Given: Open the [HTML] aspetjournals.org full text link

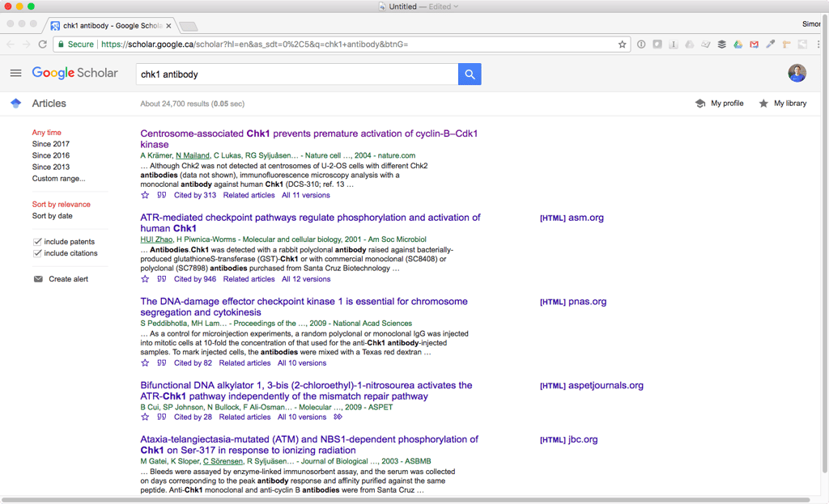Looking at the screenshot, I should tap(592, 386).
